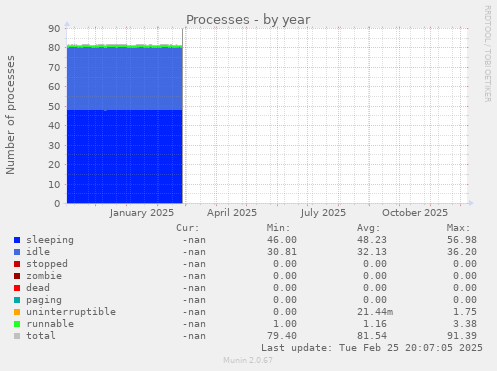497x371 pixels.
Task: Click runnable average value 1.16
Action: tap(375, 324)
